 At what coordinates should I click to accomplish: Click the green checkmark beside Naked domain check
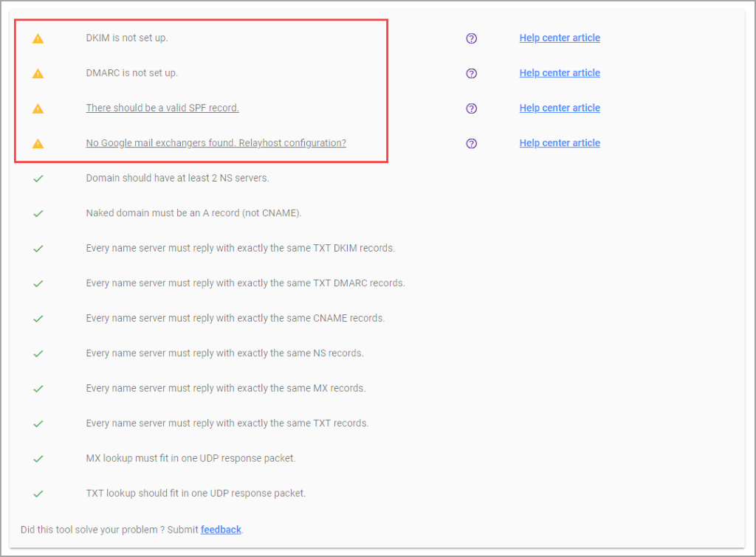[x=38, y=213]
